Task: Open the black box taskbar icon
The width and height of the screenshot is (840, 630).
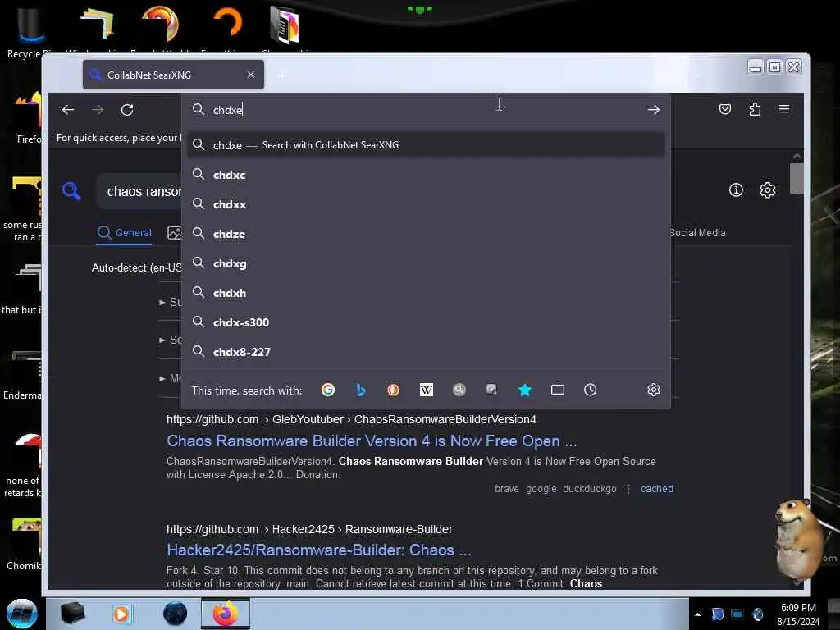Action: coord(72,614)
